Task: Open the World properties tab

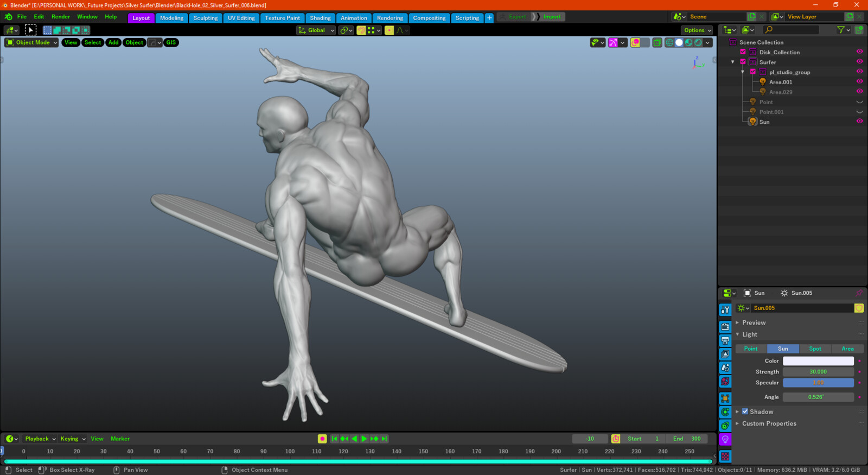Action: click(725, 381)
